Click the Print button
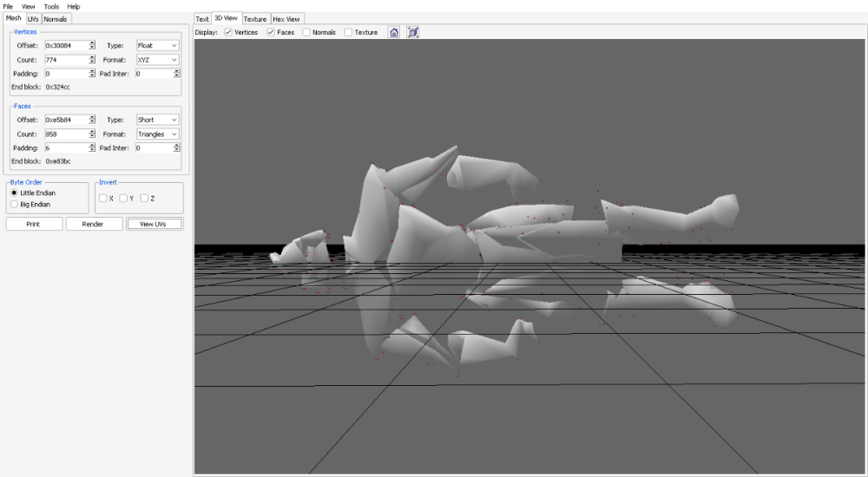 tap(34, 224)
